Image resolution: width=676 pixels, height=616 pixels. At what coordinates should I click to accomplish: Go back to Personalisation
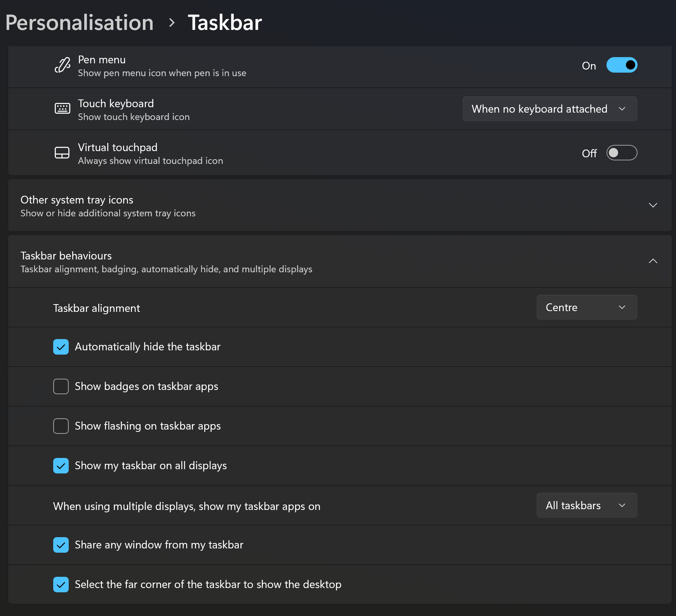coord(79,23)
